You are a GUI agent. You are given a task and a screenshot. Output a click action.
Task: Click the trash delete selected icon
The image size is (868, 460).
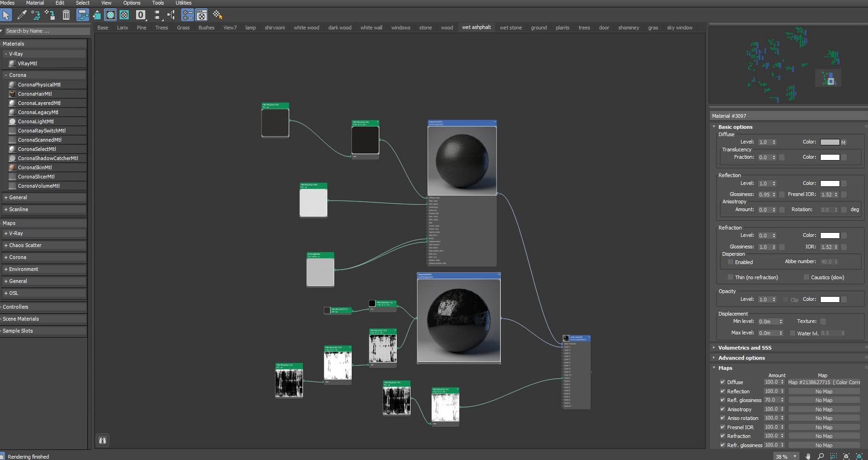pos(66,15)
